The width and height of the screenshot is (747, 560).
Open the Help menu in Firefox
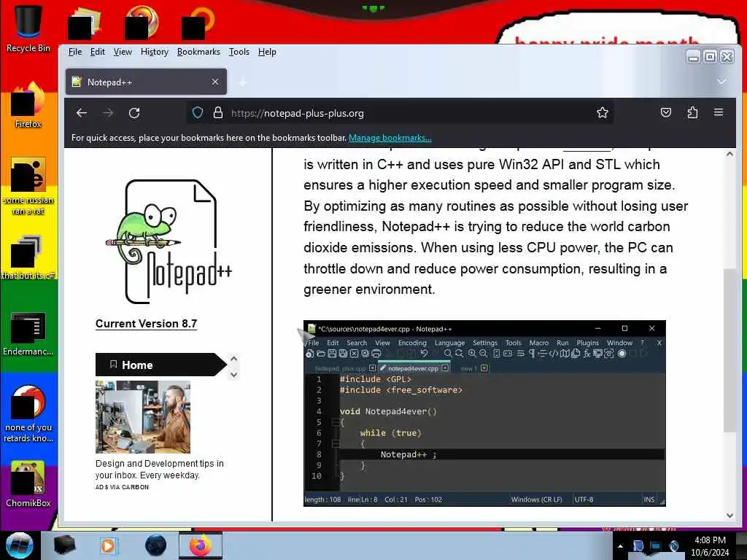(267, 52)
